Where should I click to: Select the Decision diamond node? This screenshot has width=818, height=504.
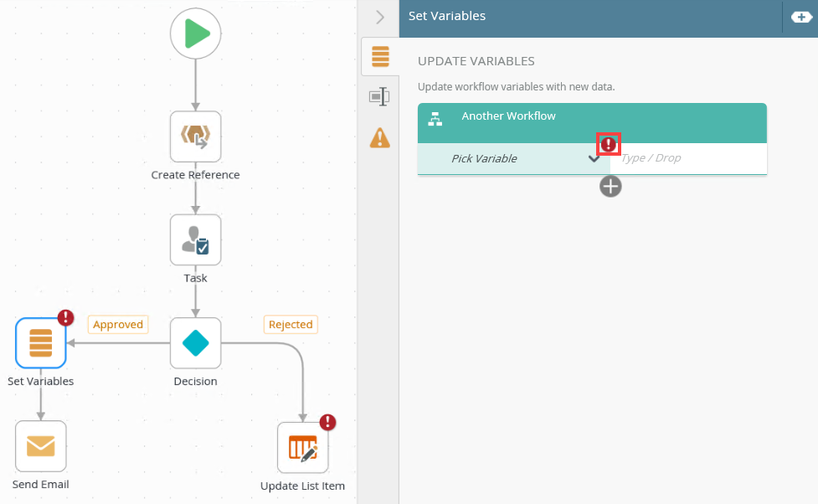[196, 343]
